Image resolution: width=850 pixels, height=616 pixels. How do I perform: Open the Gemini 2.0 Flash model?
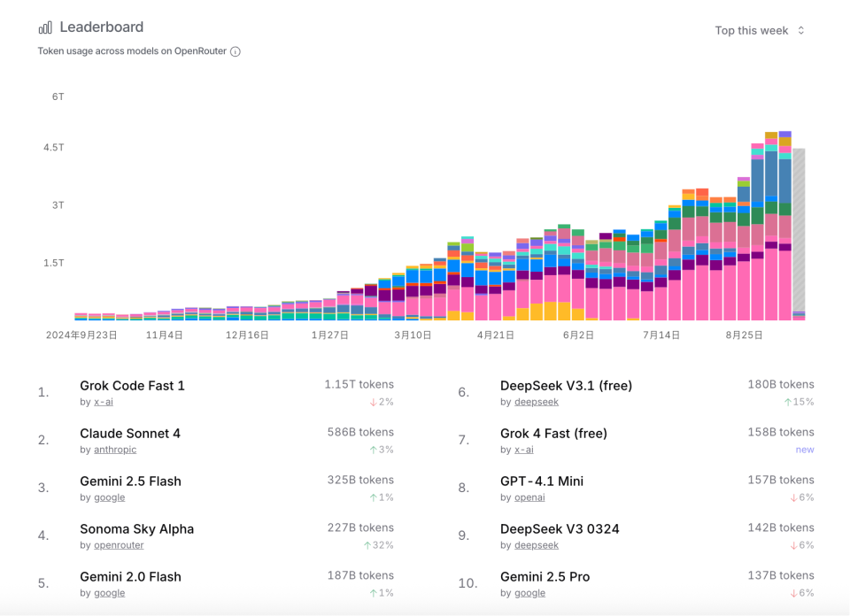coord(130,577)
